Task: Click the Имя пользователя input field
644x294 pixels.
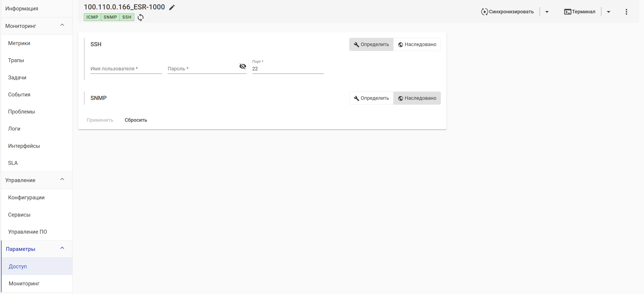Action: 126,69
